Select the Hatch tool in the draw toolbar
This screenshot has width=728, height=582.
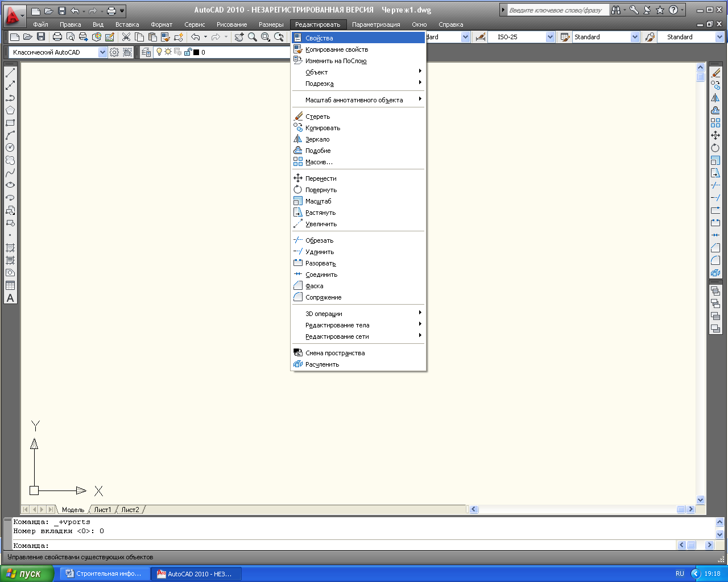click(10, 248)
